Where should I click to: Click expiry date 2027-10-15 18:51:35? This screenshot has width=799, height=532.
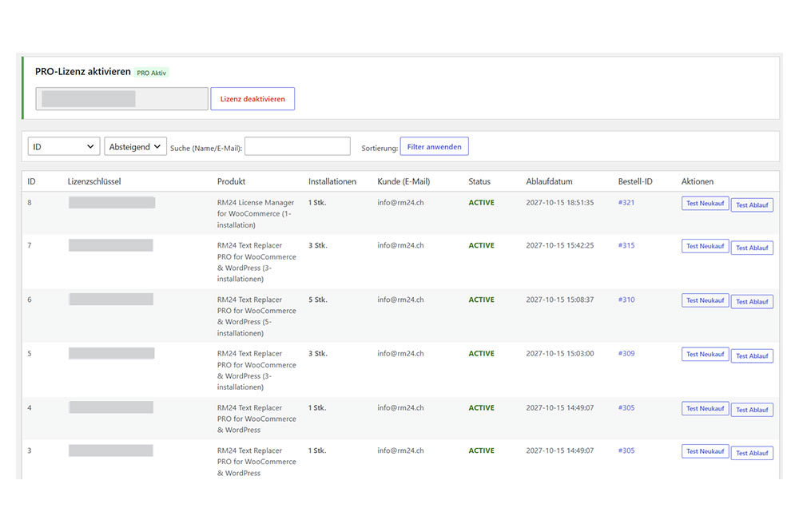(x=560, y=202)
